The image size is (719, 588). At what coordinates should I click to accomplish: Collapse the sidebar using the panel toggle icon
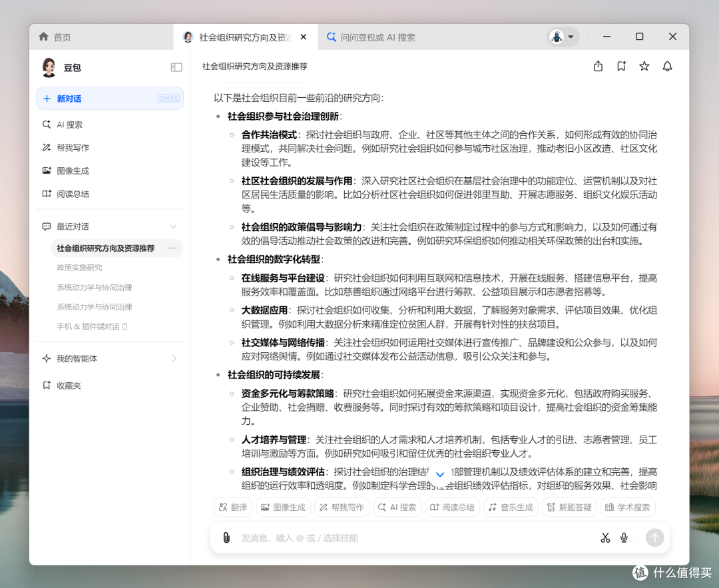click(x=176, y=67)
